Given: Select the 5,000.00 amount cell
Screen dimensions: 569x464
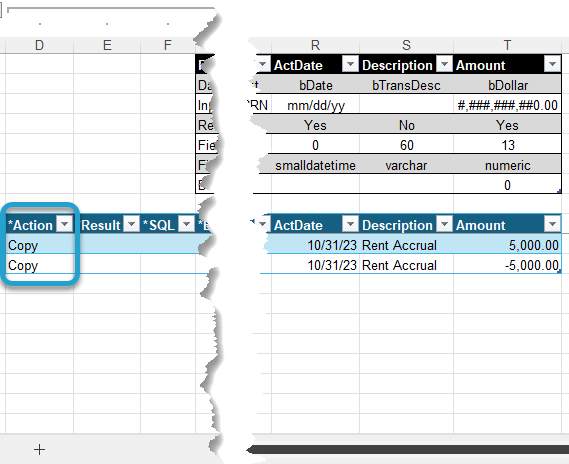Looking at the screenshot, I should [507, 245].
